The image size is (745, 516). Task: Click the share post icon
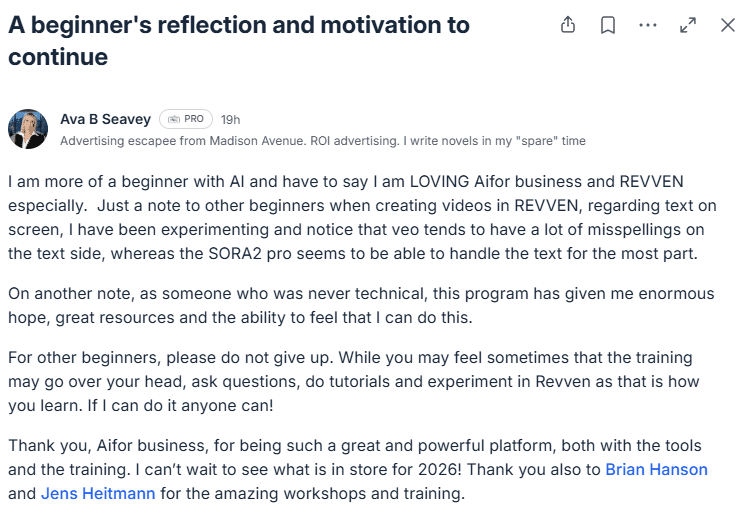click(x=568, y=26)
